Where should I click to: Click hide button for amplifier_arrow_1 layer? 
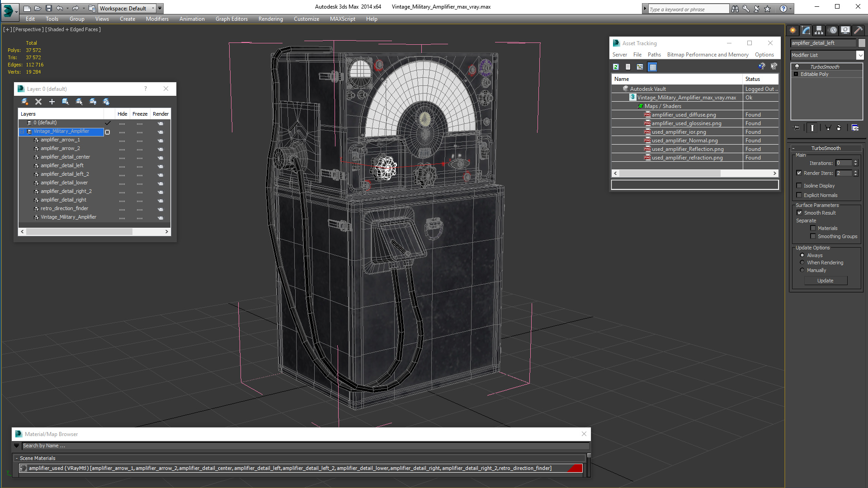tap(122, 140)
